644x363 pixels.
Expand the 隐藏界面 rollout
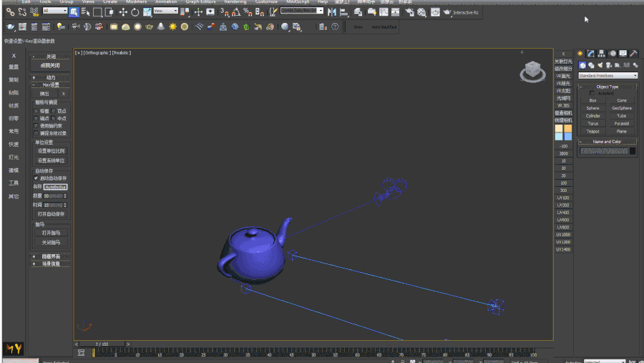[51, 256]
